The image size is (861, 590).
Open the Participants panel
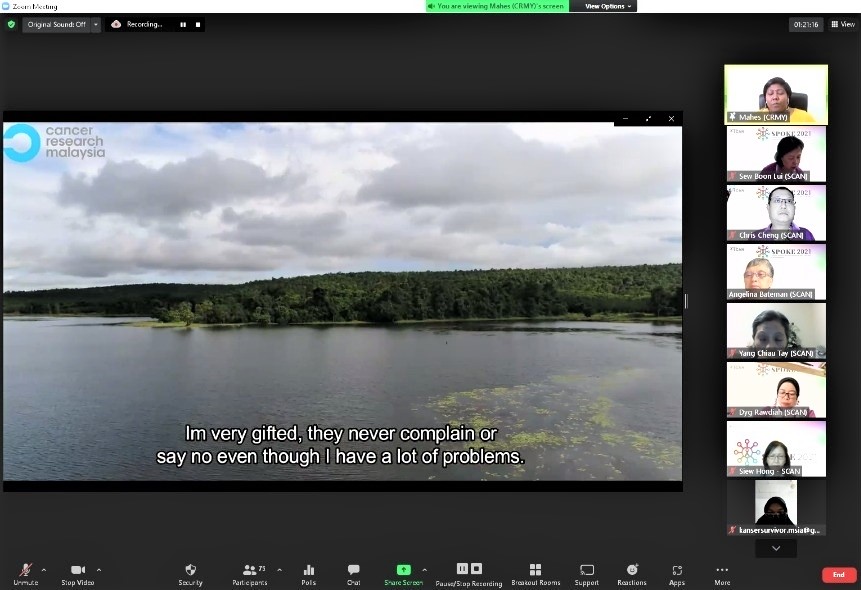tap(249, 572)
